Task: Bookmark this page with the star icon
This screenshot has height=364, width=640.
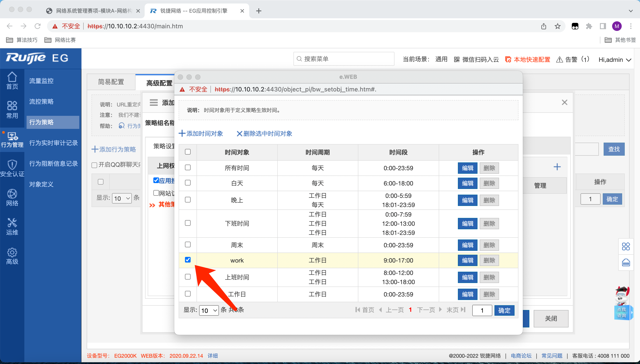Action: click(x=557, y=26)
